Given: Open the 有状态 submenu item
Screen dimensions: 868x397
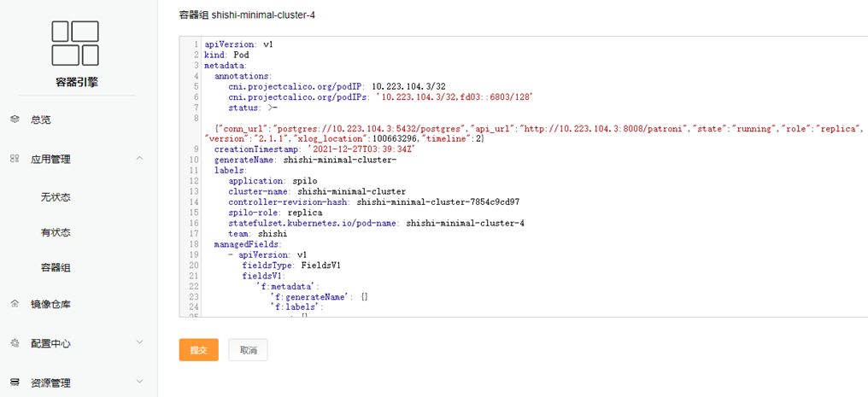Looking at the screenshot, I should point(56,232).
